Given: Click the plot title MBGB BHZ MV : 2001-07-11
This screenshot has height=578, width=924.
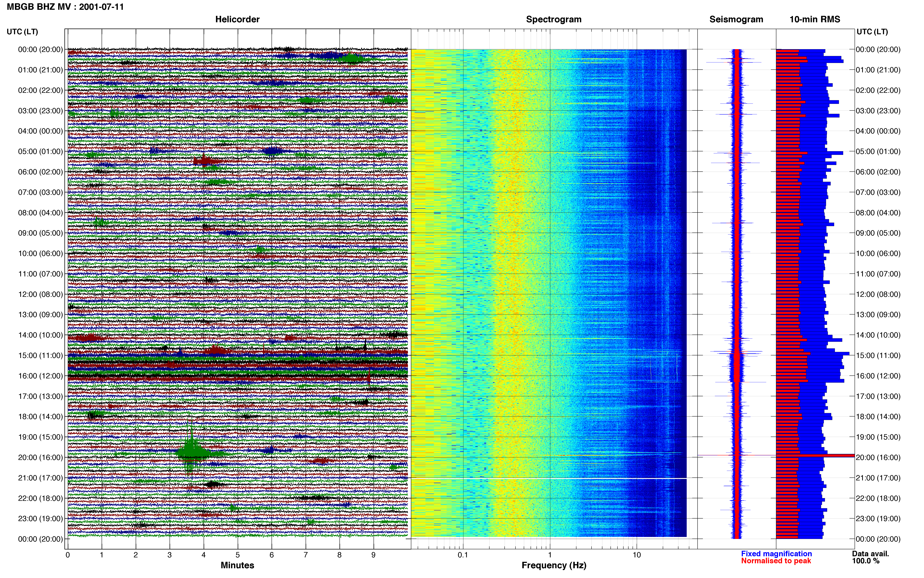Looking at the screenshot, I should [65, 6].
